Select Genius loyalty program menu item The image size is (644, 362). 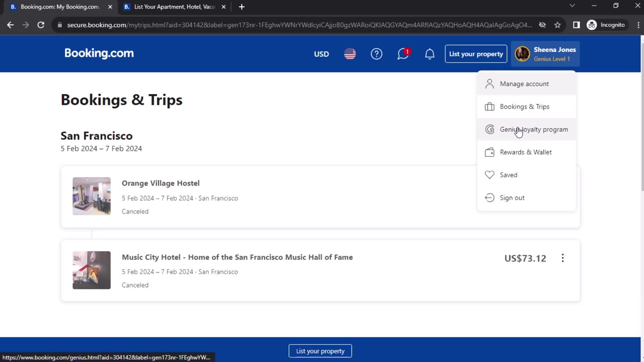tap(527, 129)
